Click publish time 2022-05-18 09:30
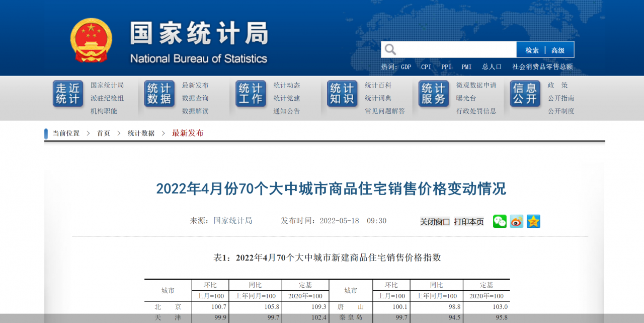The image size is (644, 323). 334,221
